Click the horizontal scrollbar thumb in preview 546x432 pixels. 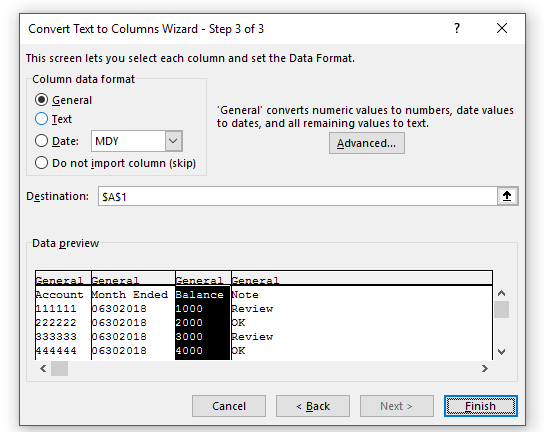(x=60, y=368)
